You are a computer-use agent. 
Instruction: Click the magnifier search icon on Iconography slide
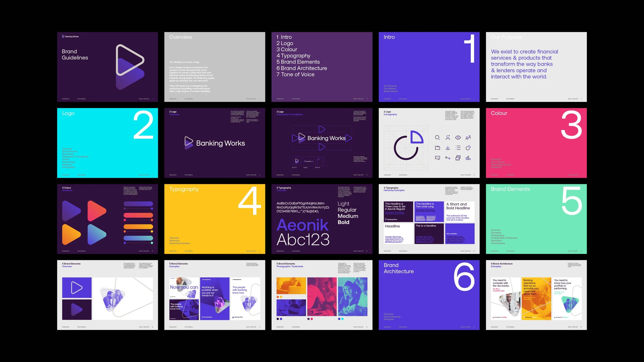pos(437,137)
